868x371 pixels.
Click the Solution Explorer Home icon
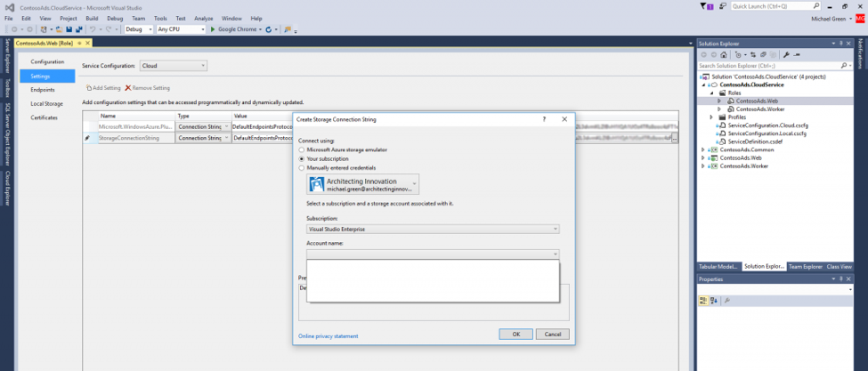[x=722, y=55]
